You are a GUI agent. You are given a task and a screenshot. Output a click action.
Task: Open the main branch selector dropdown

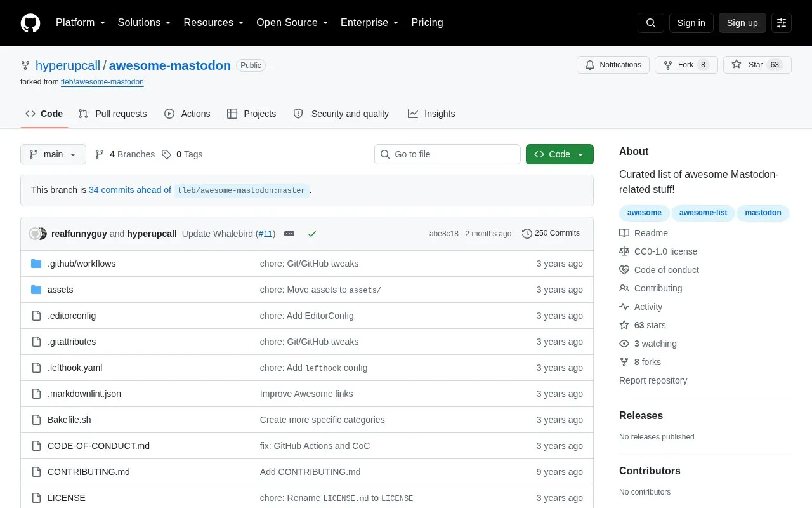pos(53,154)
